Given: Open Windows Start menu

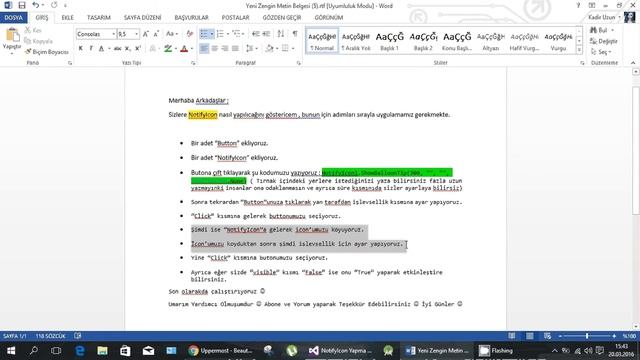Looking at the screenshot, I should 11,351.
